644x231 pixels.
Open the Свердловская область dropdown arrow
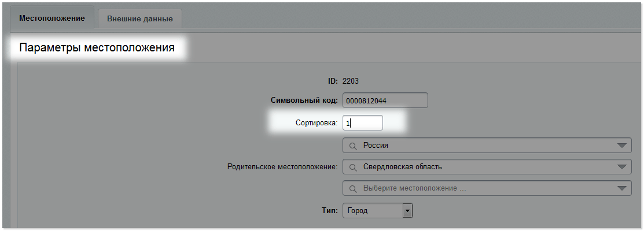[623, 167]
